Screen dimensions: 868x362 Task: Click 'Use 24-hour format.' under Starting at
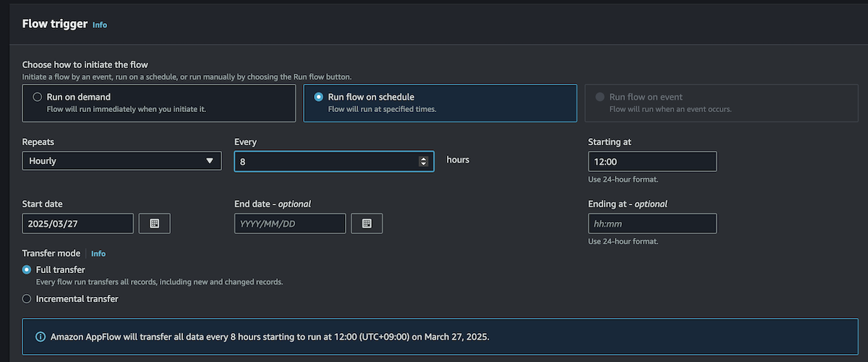pyautogui.click(x=624, y=179)
